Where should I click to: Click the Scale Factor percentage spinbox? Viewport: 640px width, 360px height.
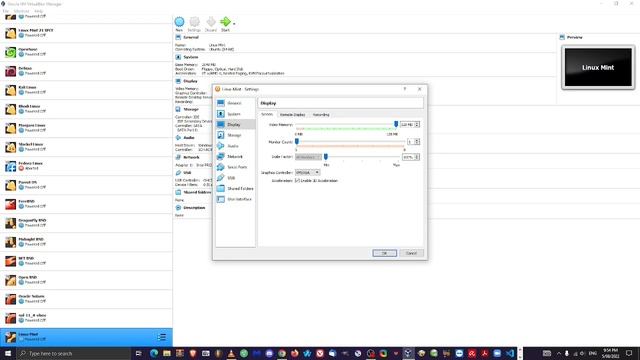(x=411, y=157)
